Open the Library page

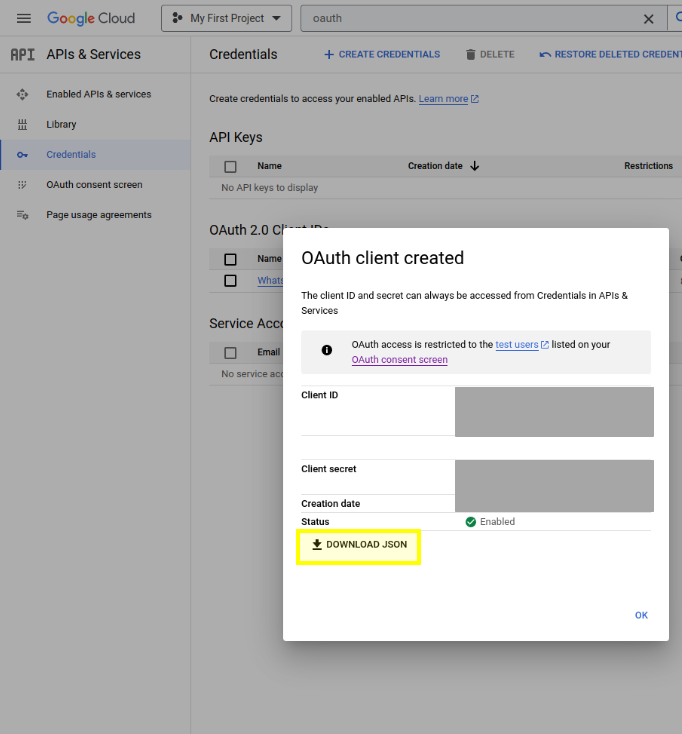61,124
